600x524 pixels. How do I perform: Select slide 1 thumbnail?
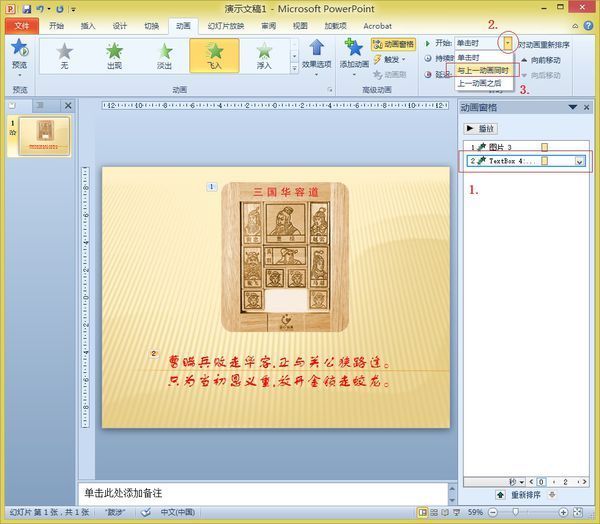coord(44,136)
